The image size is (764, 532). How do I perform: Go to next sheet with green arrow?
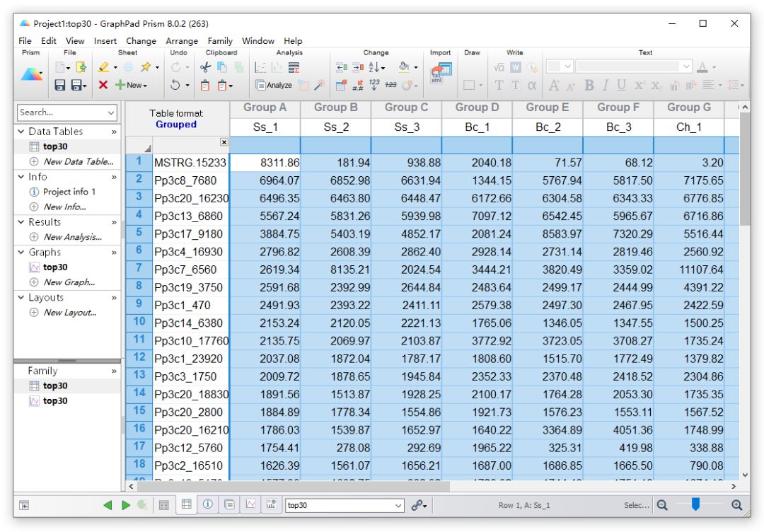[x=126, y=505]
